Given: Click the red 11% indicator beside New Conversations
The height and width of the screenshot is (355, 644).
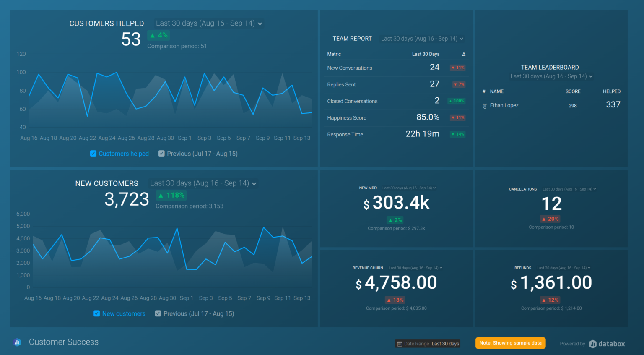Looking at the screenshot, I should click(457, 68).
